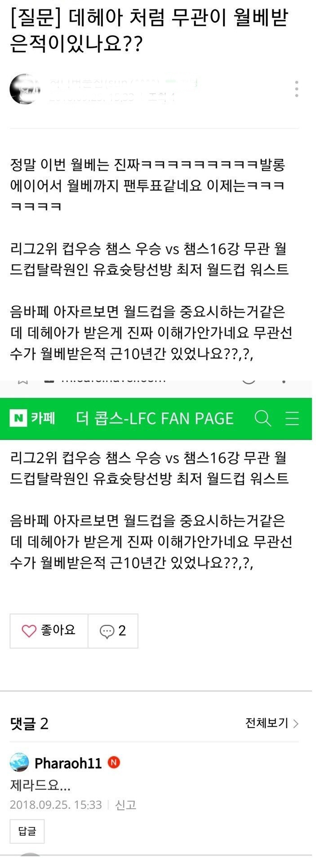This screenshot has height=868, width=316.
Task: Open the search icon in cafe header
Action: click(263, 418)
